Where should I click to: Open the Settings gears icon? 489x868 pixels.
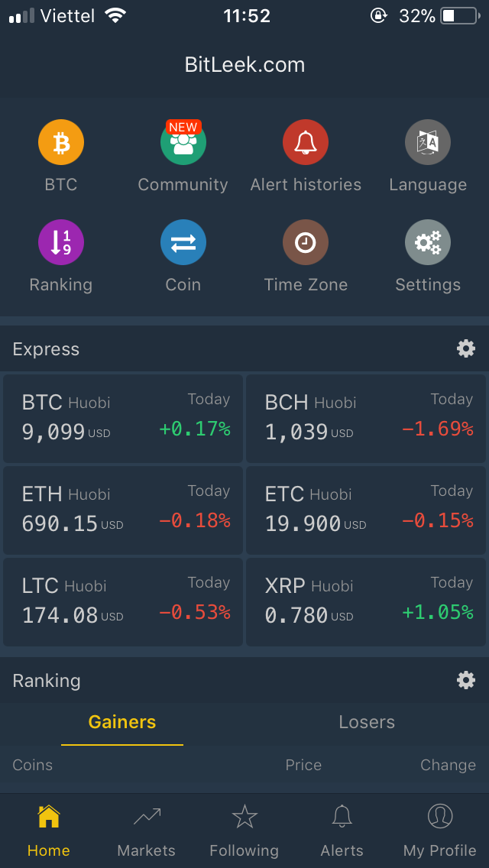[428, 242]
